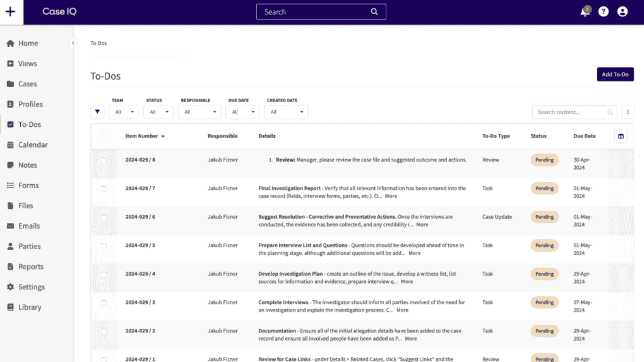
Task: Click the plus icon in top-left corner
Action: coord(10,12)
